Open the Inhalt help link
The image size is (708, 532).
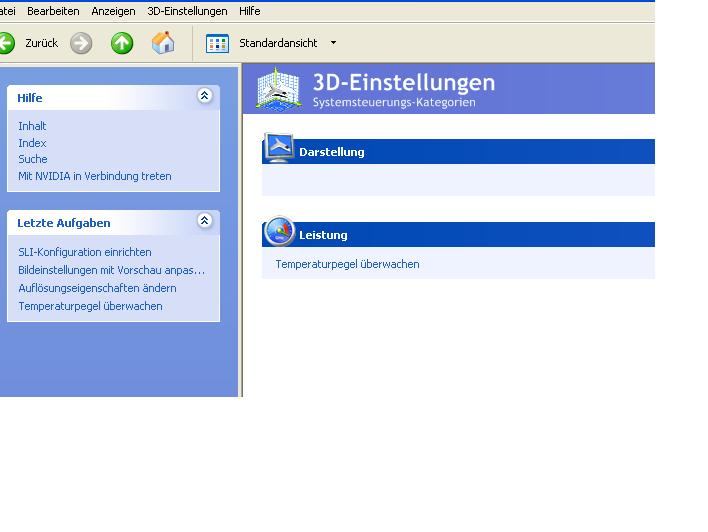(32, 126)
